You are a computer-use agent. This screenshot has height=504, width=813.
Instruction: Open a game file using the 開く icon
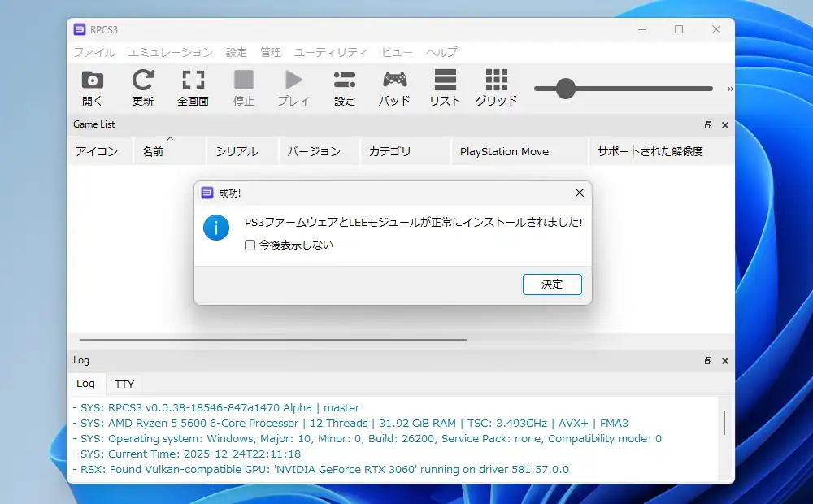pyautogui.click(x=92, y=87)
